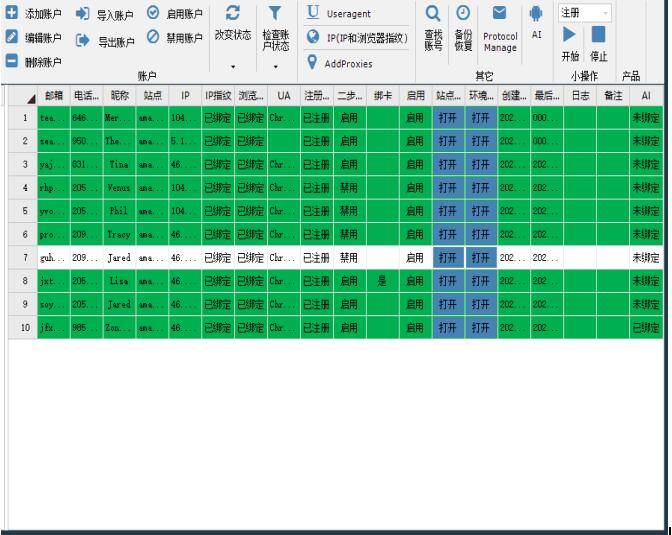Open the 注册 operation dropdown

(585, 13)
